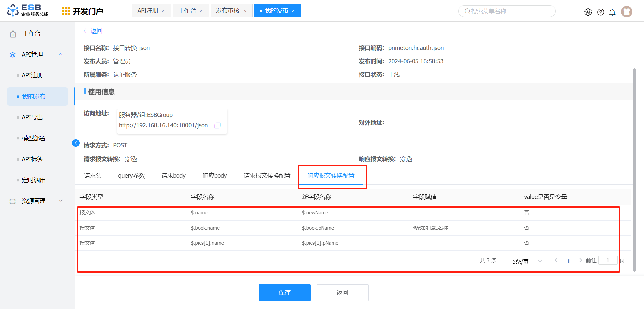Click the 开发门户 grid menu icon
644x309 pixels.
click(x=66, y=11)
